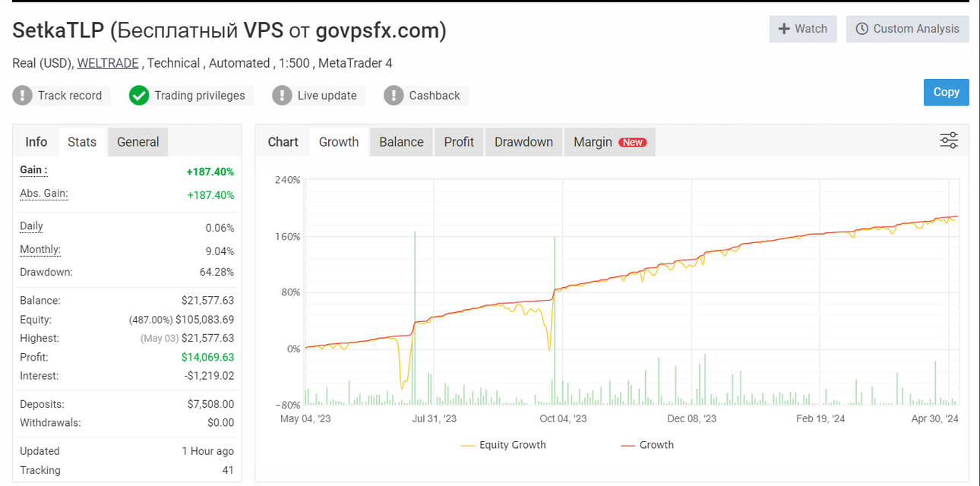Open the Balance chart tab
Viewport: 980px width, 486px height.
click(401, 142)
